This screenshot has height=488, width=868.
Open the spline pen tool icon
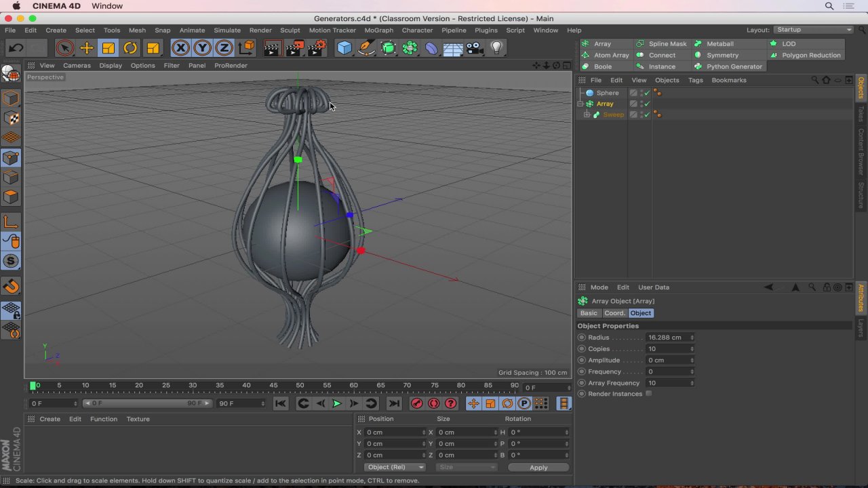tap(366, 48)
